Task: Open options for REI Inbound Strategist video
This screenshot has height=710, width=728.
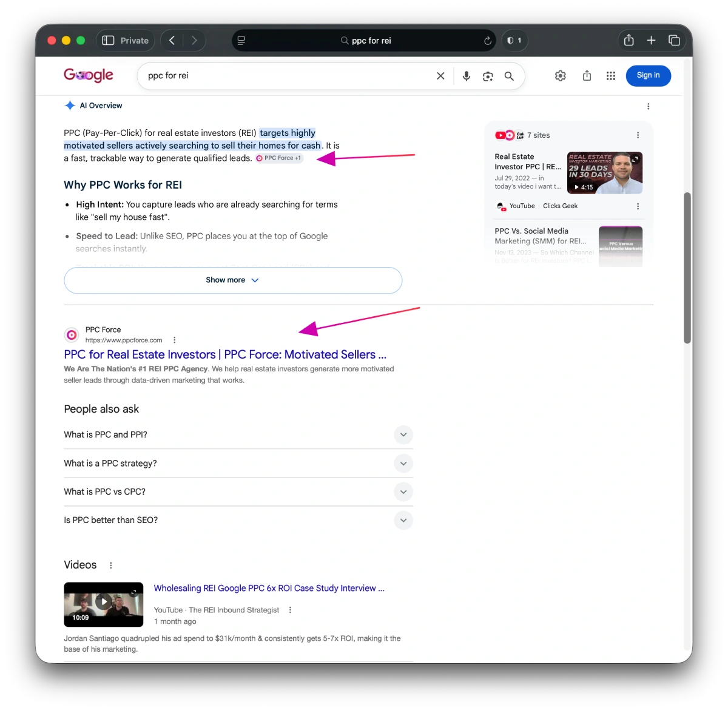Action: tap(290, 610)
